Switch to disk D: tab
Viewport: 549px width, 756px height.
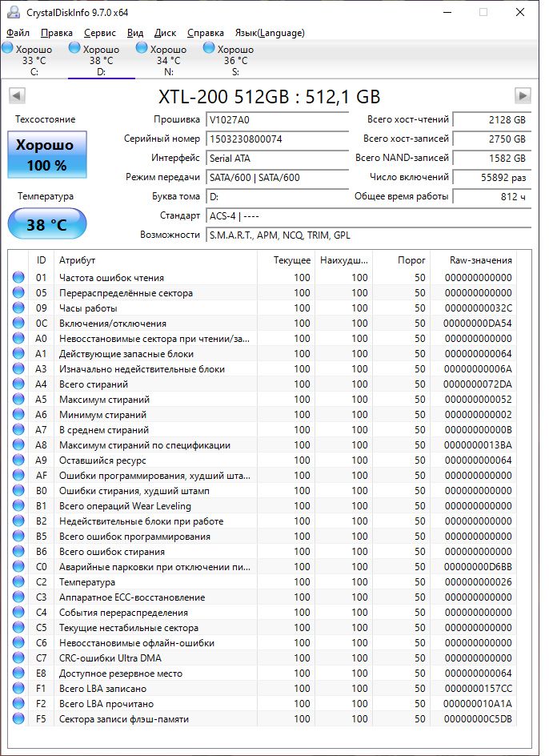(101, 60)
